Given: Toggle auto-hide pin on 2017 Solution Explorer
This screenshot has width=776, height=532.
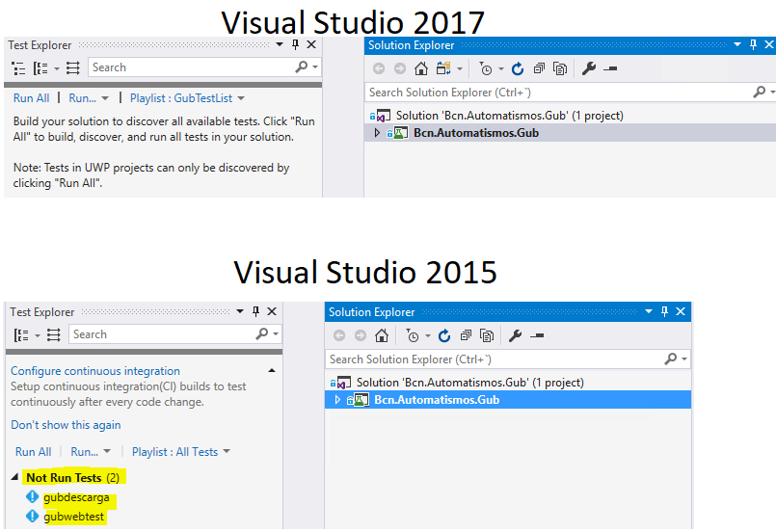Looking at the screenshot, I should 753,44.
